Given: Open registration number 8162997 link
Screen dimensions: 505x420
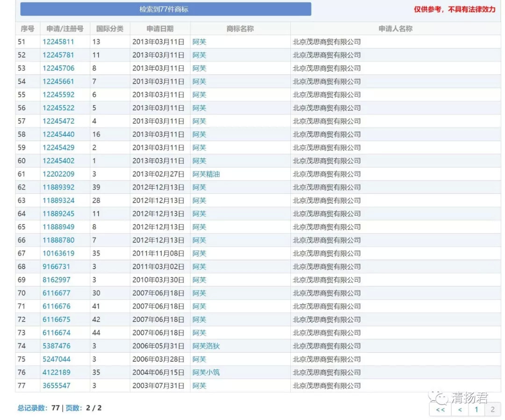Looking at the screenshot, I should 56,280.
